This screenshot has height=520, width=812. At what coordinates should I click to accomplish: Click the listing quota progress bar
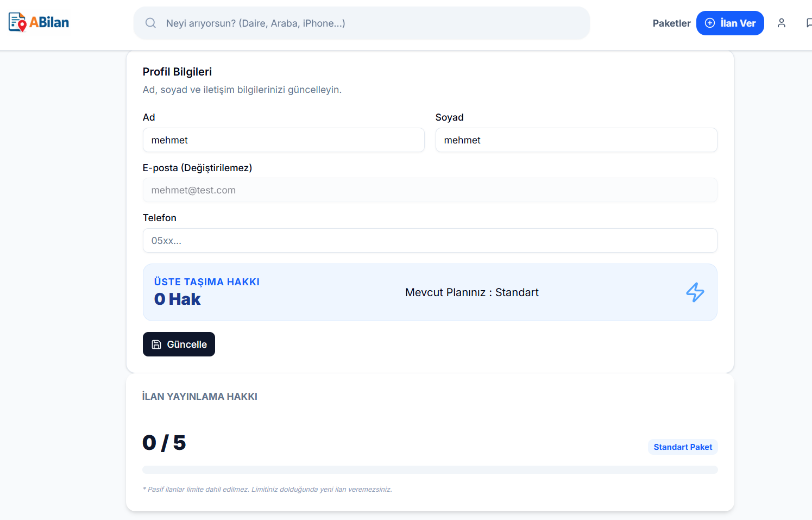pyautogui.click(x=429, y=469)
